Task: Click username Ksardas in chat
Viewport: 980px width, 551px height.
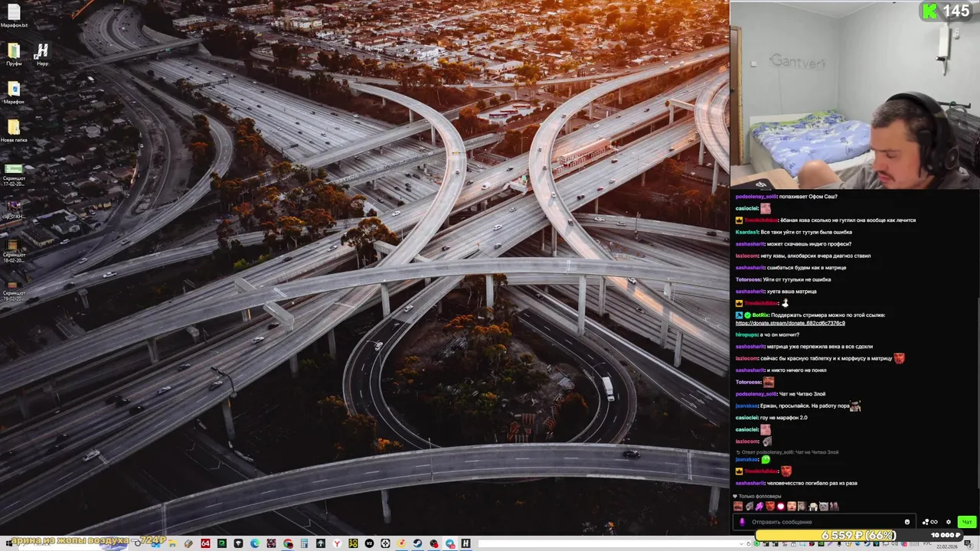Action: (x=746, y=232)
